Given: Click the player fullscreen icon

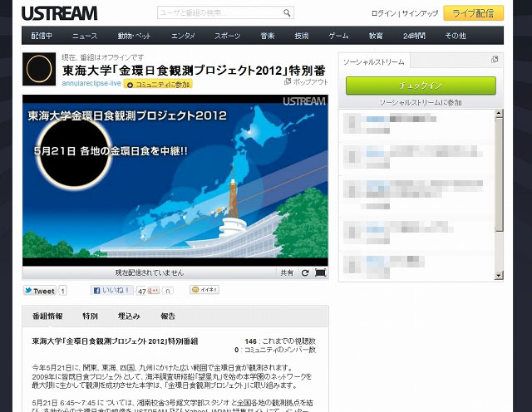Looking at the screenshot, I should click(x=320, y=272).
